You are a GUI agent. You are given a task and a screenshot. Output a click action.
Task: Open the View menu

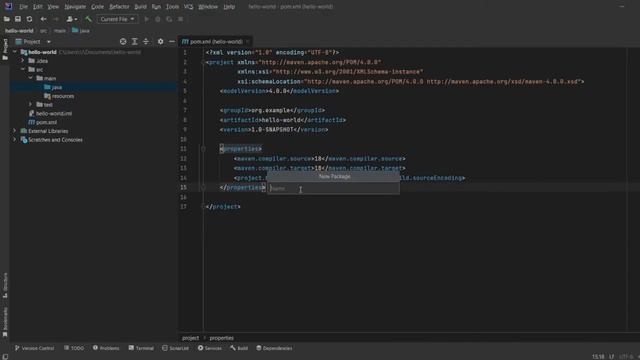click(53, 7)
